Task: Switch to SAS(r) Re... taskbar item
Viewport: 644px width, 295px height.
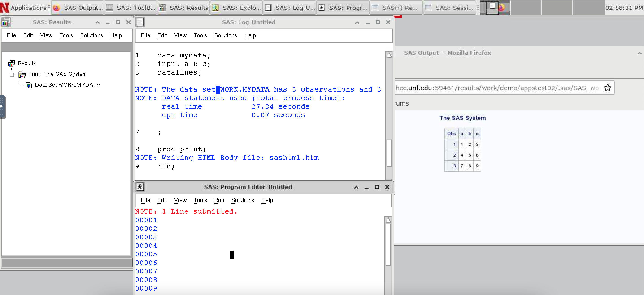Action: (x=396, y=8)
